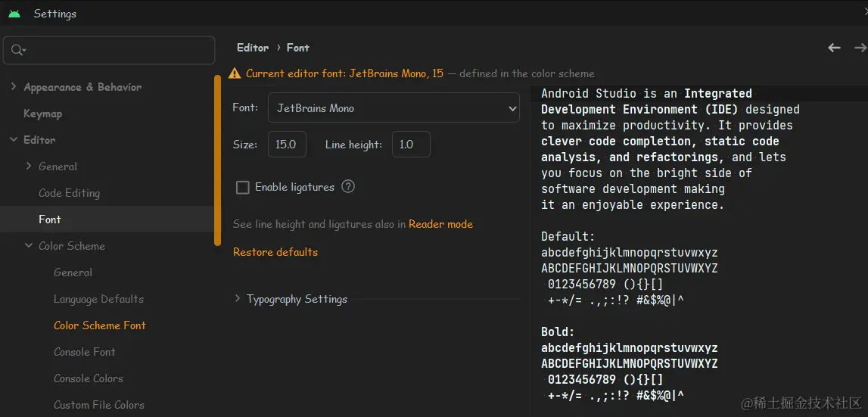
Task: Collapse the Editor tree node
Action: [x=14, y=140]
